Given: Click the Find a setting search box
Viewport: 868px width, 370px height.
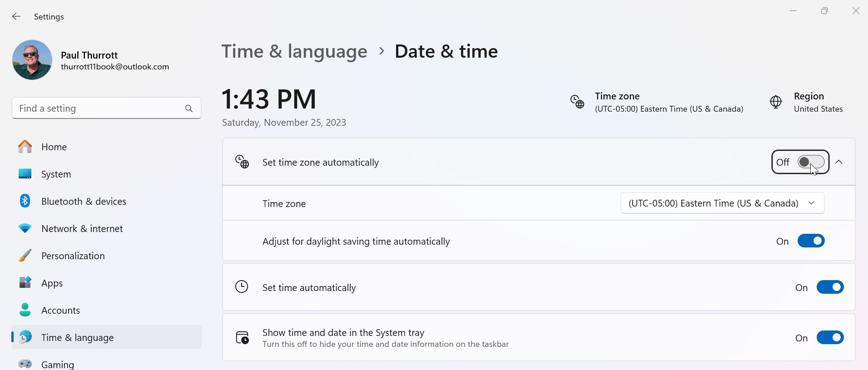Looking at the screenshot, I should point(98,109).
